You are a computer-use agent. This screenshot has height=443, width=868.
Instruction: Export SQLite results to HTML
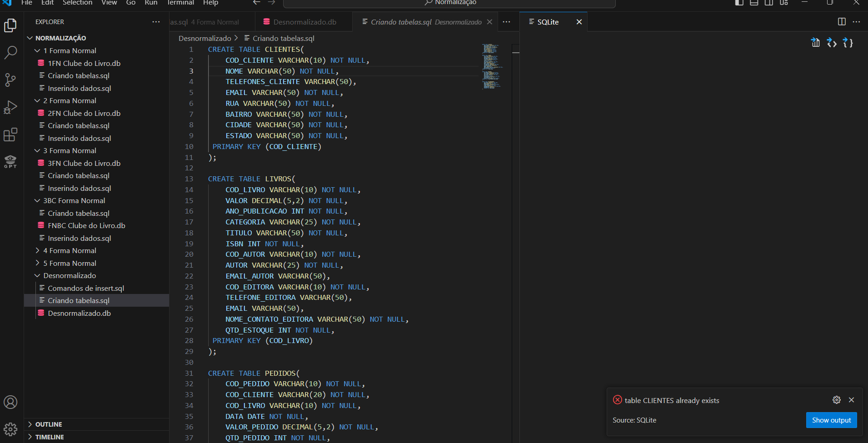(x=832, y=43)
